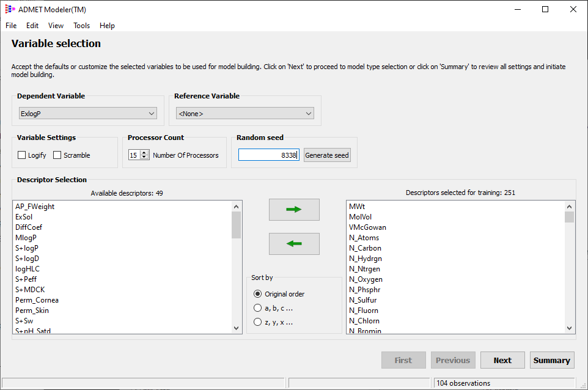Viewport: 588px width, 390px height.
Task: Click the selected descriptors list scrollbar thumb
Action: [x=569, y=217]
